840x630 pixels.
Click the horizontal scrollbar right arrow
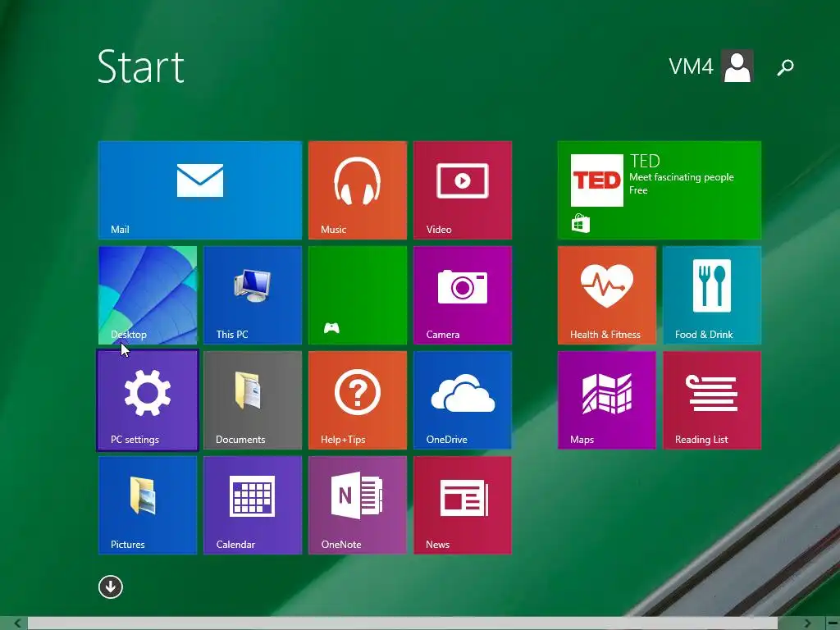tap(807, 623)
